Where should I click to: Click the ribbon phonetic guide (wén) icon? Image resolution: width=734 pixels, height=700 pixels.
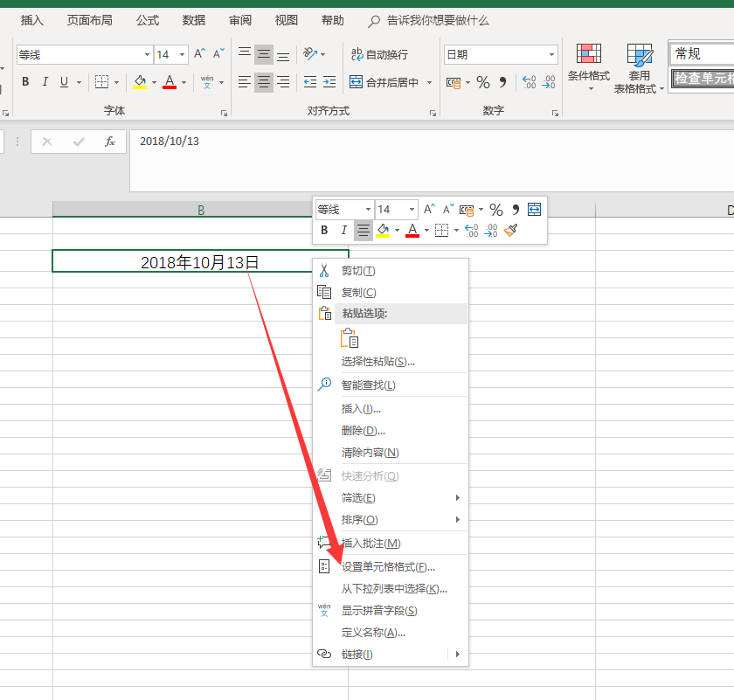(207, 82)
